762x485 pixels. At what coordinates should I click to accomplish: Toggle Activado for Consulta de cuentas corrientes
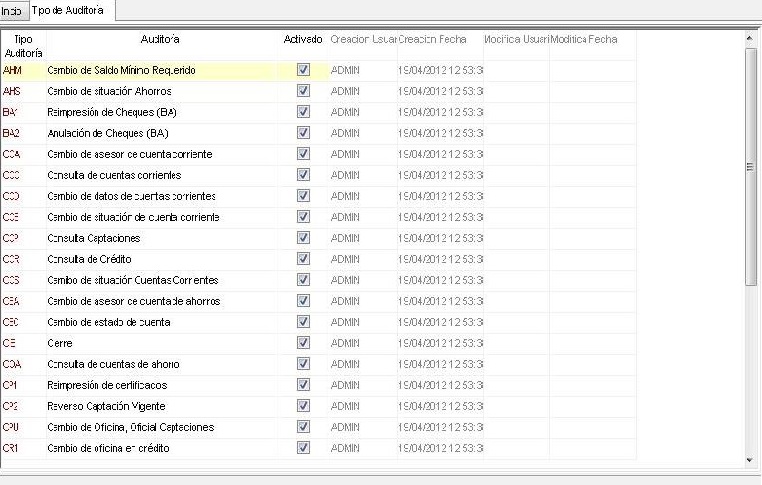[303, 174]
